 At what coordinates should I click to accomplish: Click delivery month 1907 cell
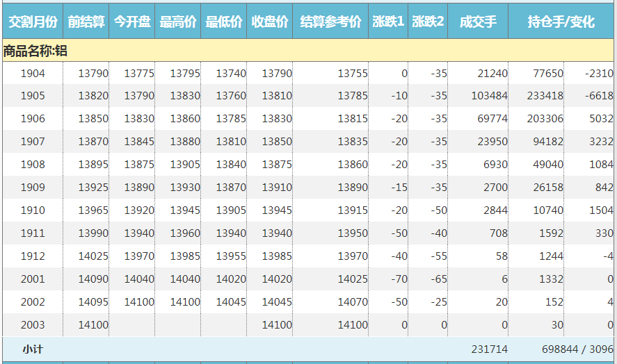[33, 142]
